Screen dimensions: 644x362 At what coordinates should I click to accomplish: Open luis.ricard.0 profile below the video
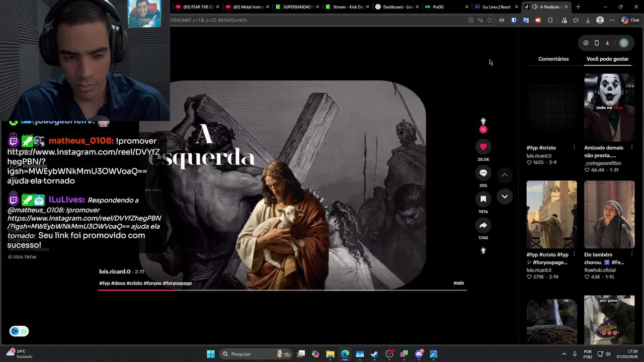115,271
